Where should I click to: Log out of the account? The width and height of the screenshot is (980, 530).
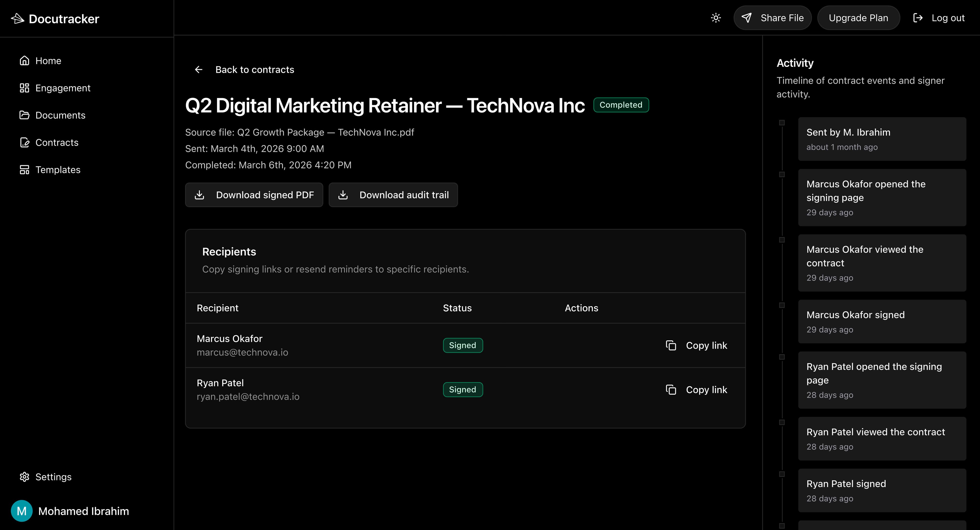939,18
